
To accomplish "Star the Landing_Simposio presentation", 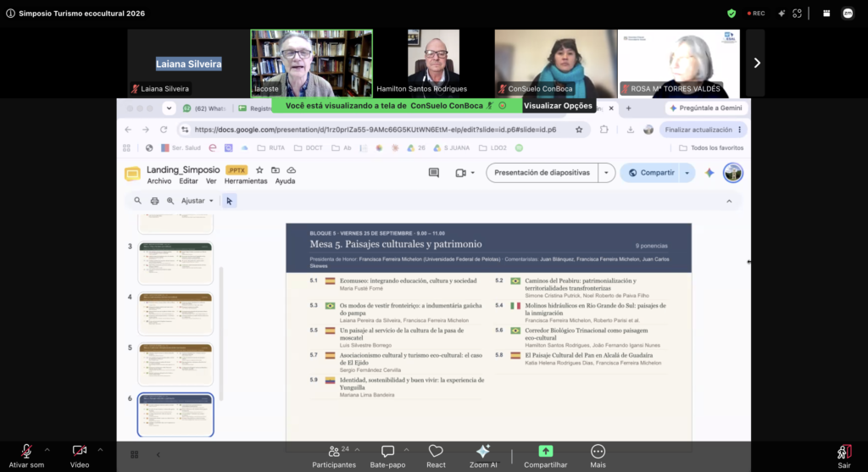I will (259, 169).
